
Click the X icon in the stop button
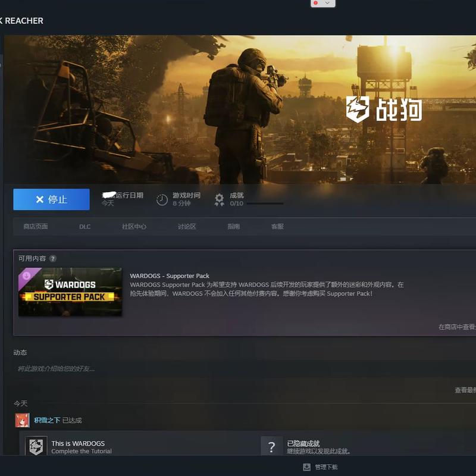pyautogui.click(x=40, y=199)
